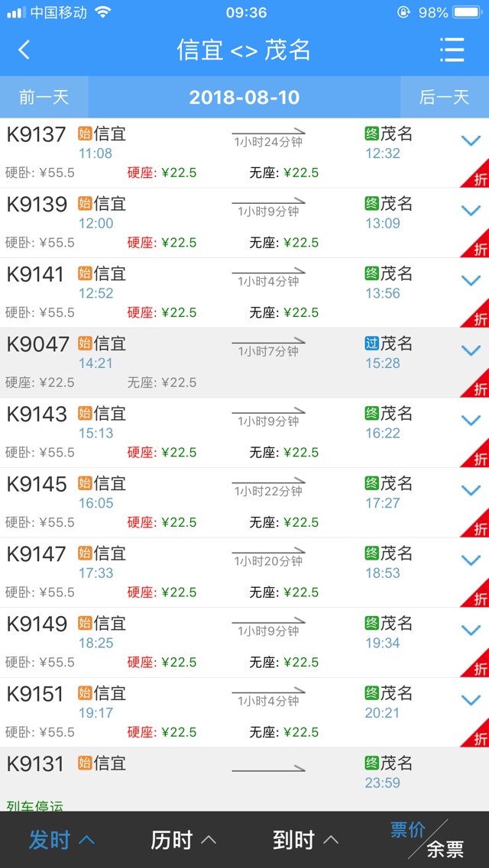Go to previous day with 前一天
The height and width of the screenshot is (868, 489).
[44, 97]
